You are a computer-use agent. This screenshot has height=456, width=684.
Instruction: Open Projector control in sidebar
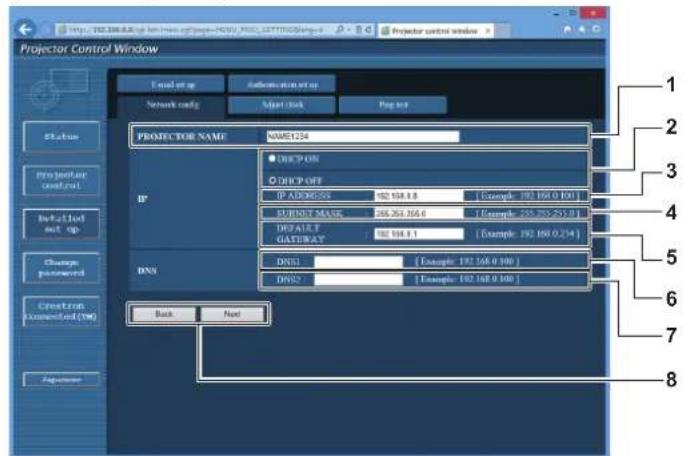click(x=61, y=180)
